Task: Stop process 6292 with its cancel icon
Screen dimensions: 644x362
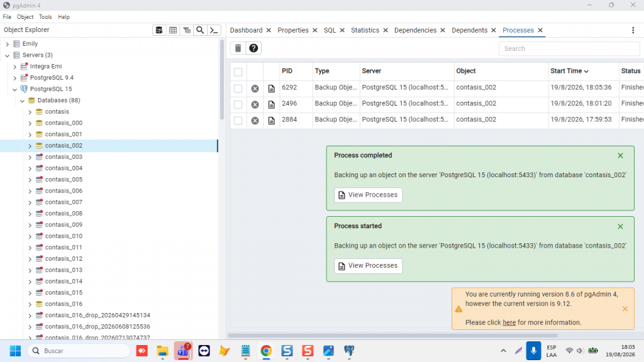Action: (255, 89)
